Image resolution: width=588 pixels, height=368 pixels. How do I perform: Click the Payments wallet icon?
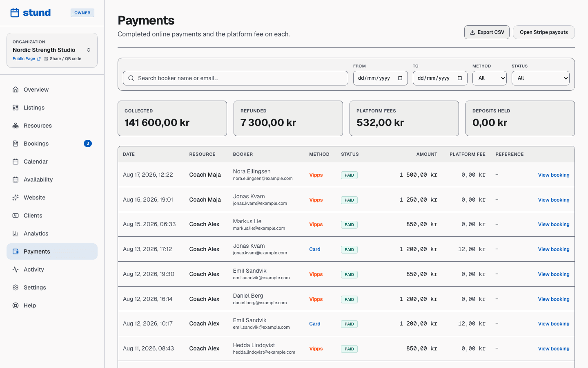[x=16, y=251]
